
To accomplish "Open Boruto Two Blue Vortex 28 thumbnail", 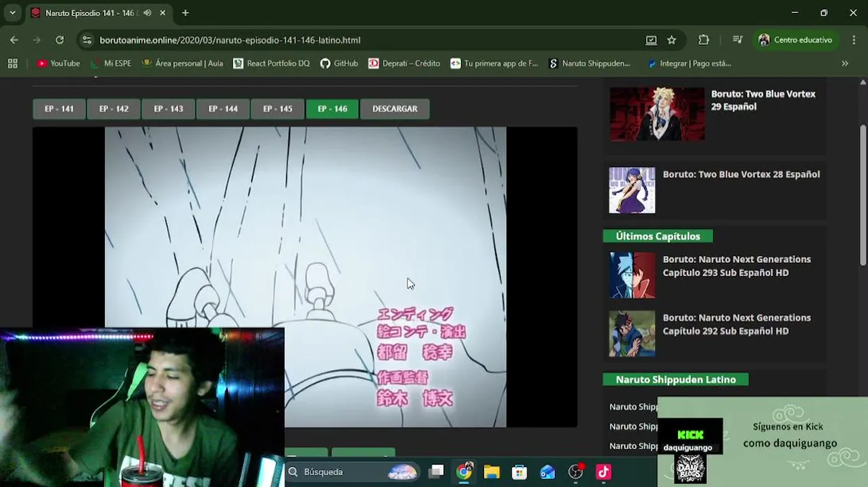I will click(x=632, y=190).
